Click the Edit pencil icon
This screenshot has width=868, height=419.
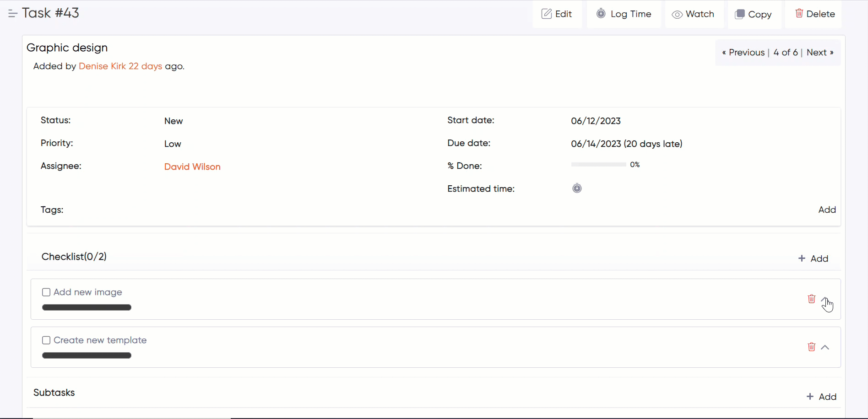(x=547, y=14)
